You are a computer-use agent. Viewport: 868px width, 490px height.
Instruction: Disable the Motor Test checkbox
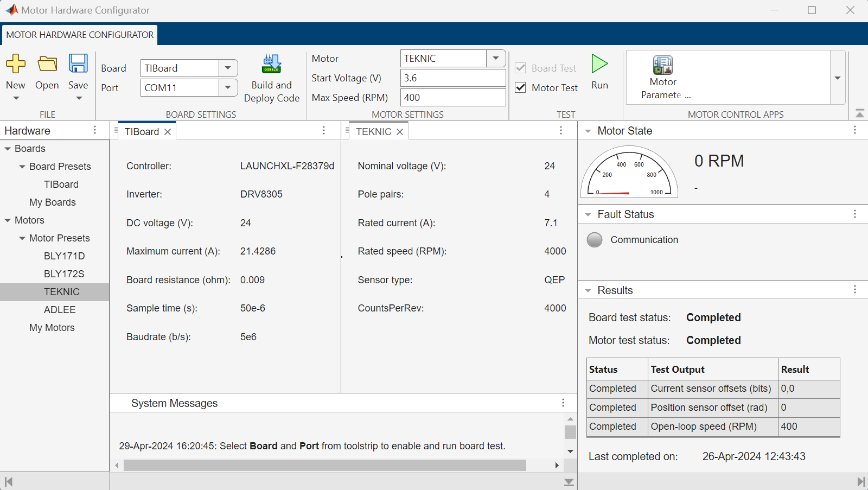pyautogui.click(x=520, y=87)
